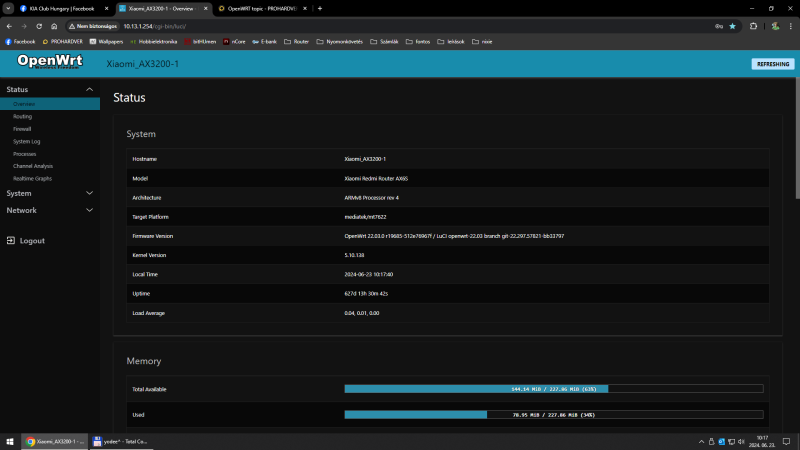
Task: Open Firewall status page
Action: (x=22, y=129)
